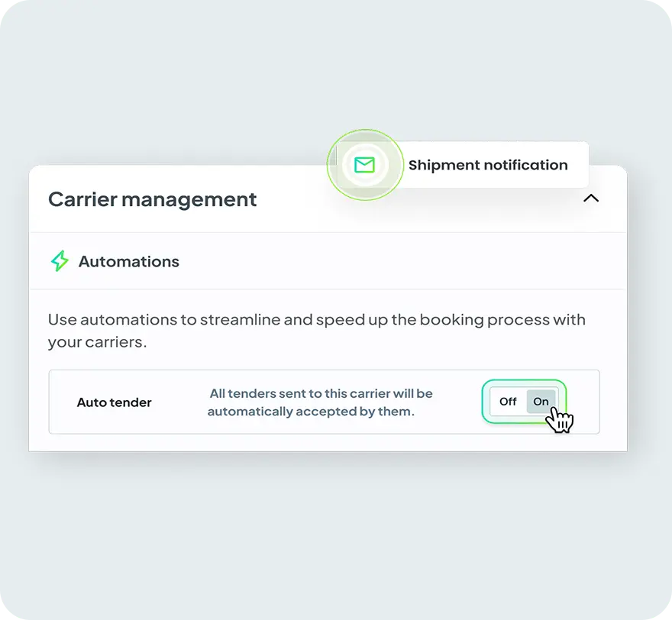Click the green envelope mail icon
This screenshot has height=620, width=672.
tap(365, 165)
